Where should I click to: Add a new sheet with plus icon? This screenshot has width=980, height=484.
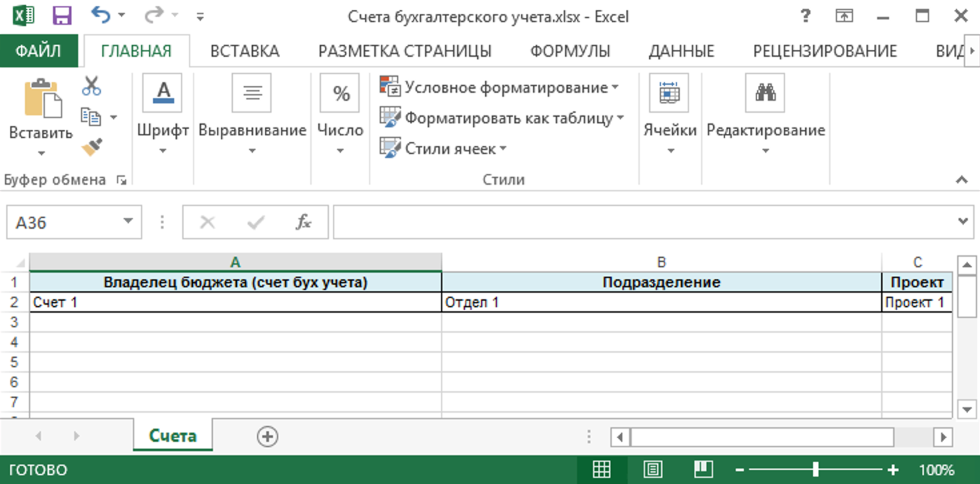click(268, 437)
